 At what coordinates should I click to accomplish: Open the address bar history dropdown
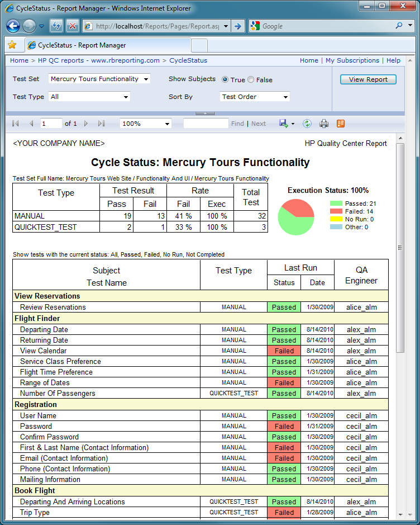226,26
